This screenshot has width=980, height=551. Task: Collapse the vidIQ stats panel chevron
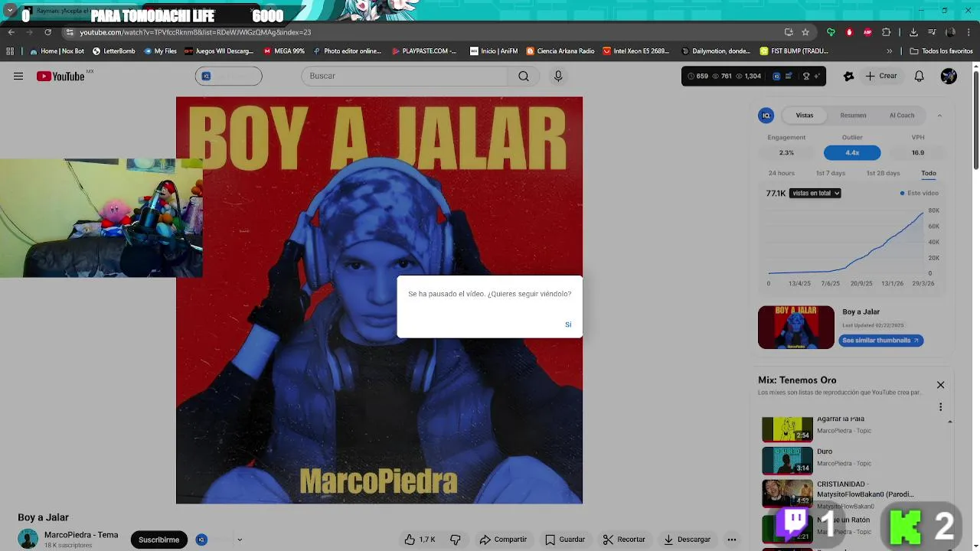click(x=939, y=116)
